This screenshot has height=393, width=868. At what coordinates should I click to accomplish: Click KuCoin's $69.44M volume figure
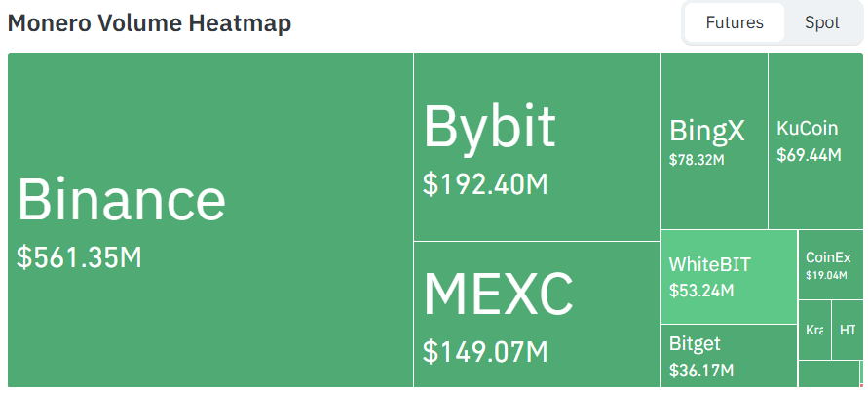pyautogui.click(x=809, y=155)
